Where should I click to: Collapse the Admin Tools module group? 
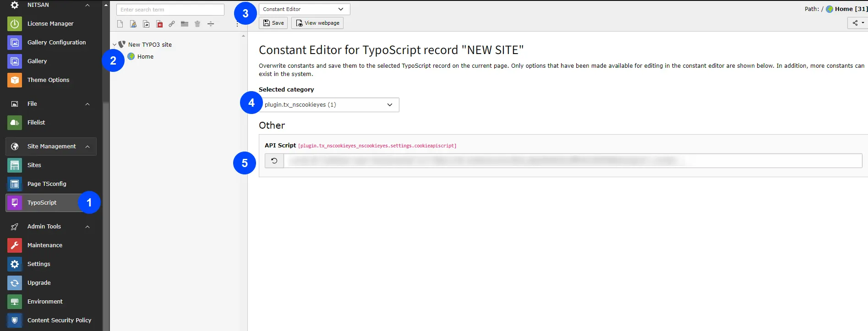pyautogui.click(x=87, y=227)
